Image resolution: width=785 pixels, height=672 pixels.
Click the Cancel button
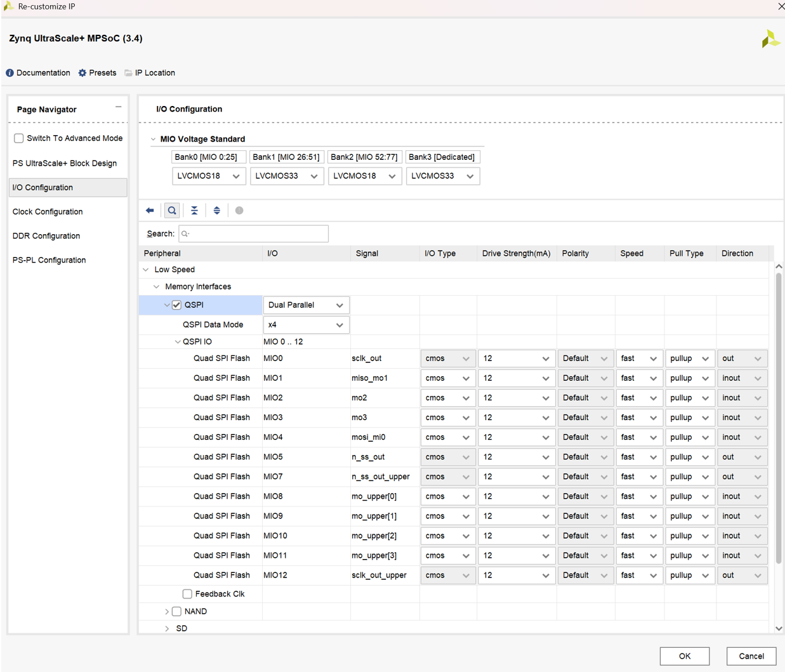coord(751,656)
